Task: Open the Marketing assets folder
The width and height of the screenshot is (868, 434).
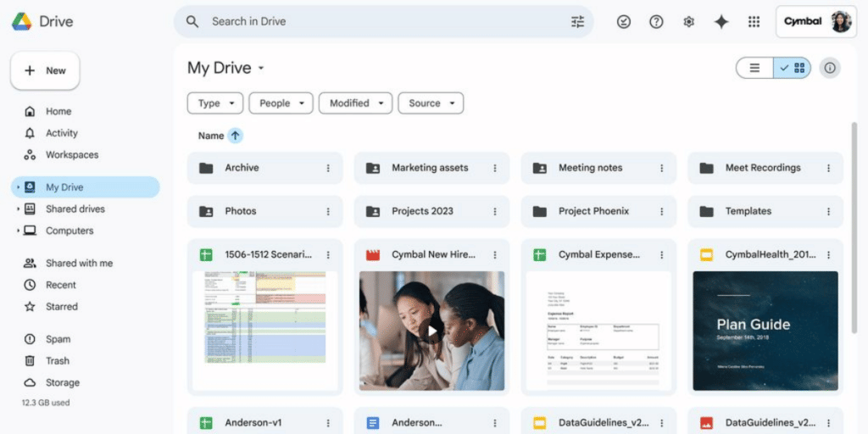Action: (431, 168)
